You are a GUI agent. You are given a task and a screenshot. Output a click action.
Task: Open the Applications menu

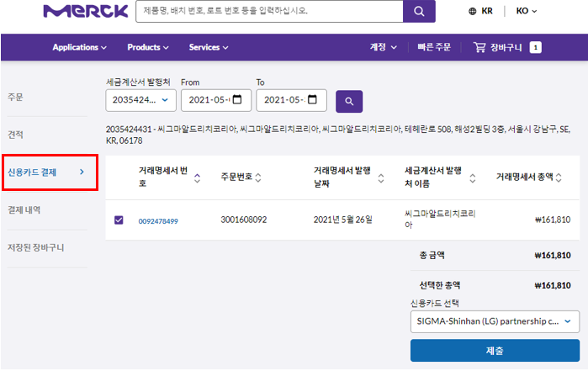(79, 47)
